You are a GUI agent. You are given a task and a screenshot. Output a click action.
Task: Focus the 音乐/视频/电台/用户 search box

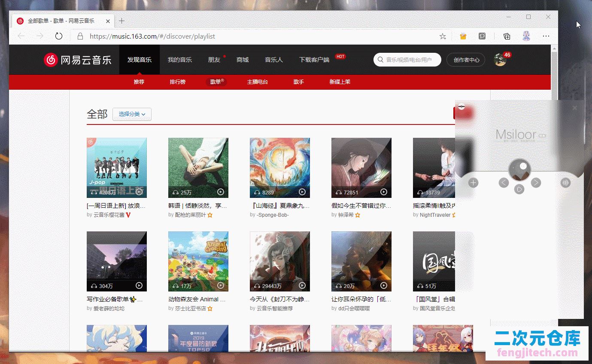(407, 60)
